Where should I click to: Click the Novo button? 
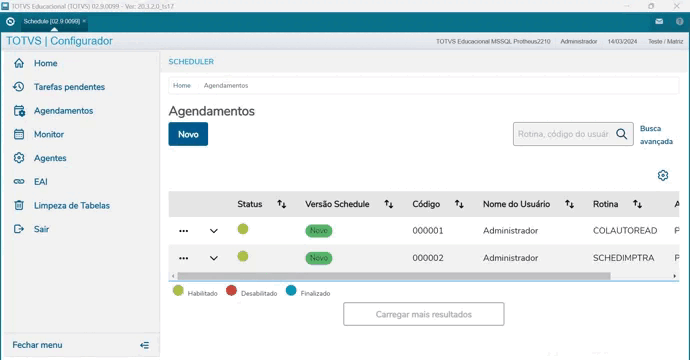[188, 134]
